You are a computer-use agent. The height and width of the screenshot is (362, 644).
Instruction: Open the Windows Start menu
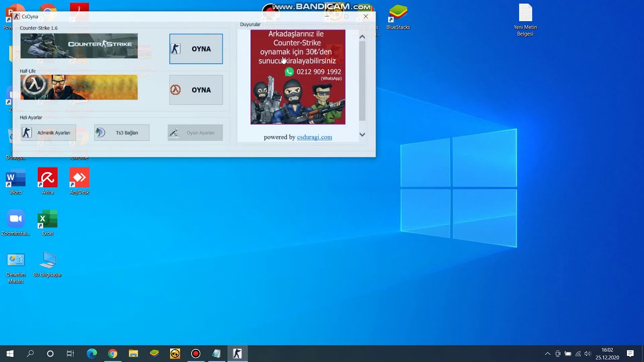10,354
